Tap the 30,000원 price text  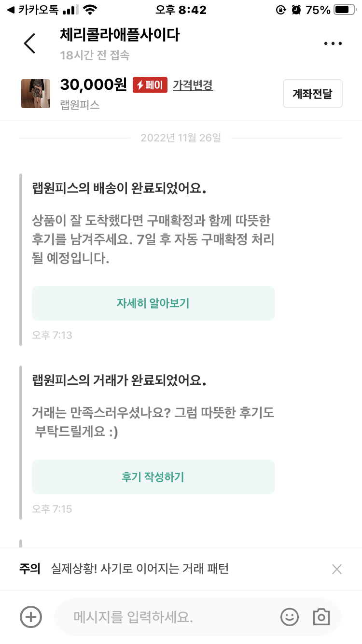[x=93, y=85]
